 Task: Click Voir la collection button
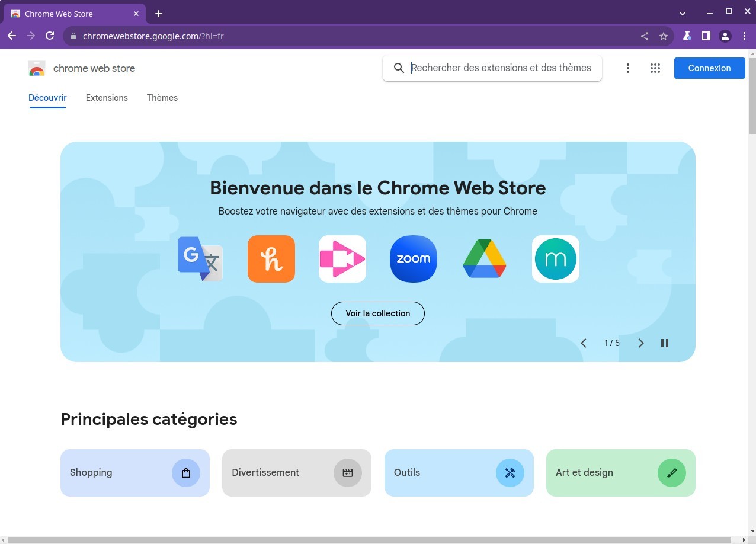pos(378,313)
